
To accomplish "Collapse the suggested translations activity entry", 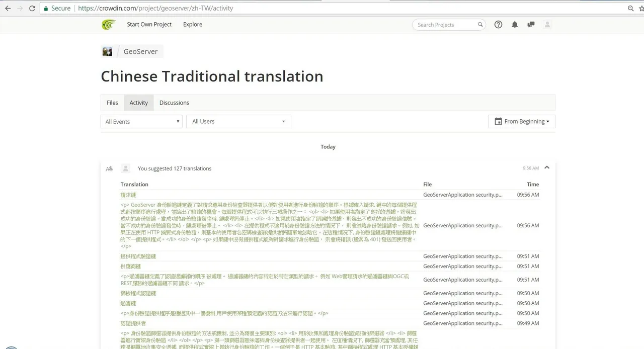I will coord(547,168).
